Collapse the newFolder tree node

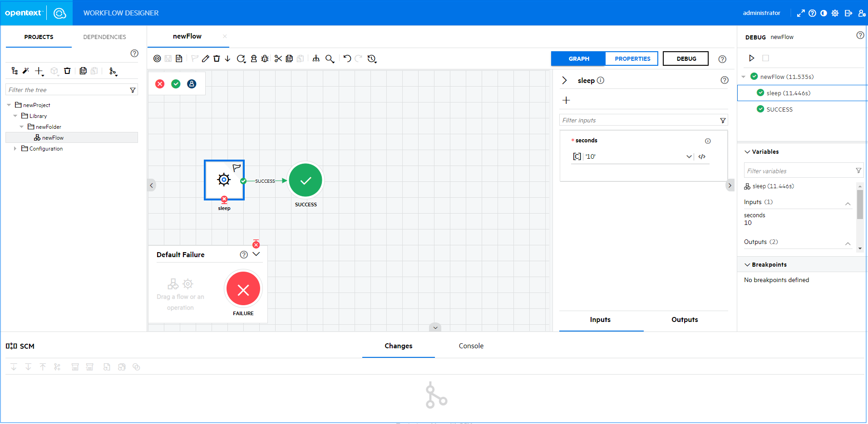(x=21, y=127)
